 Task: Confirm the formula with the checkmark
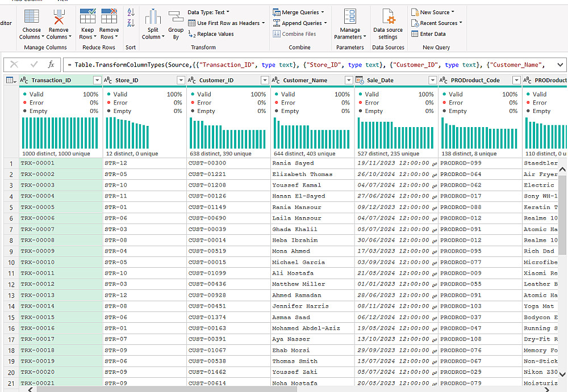point(34,65)
